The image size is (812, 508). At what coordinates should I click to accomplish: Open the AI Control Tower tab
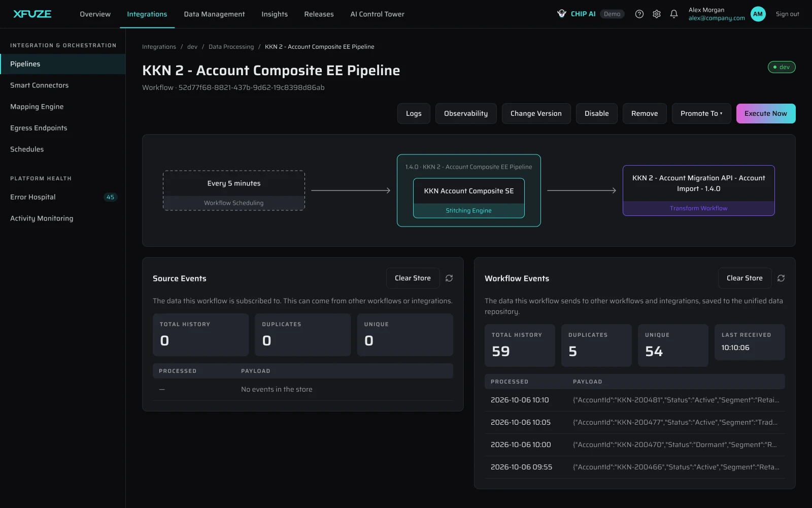(377, 14)
